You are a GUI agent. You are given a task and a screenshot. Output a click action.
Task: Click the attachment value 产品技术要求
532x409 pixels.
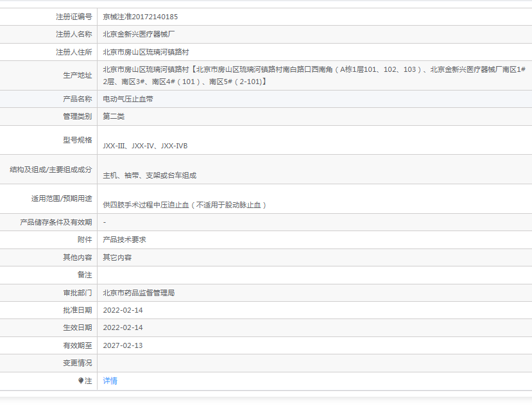coord(124,239)
